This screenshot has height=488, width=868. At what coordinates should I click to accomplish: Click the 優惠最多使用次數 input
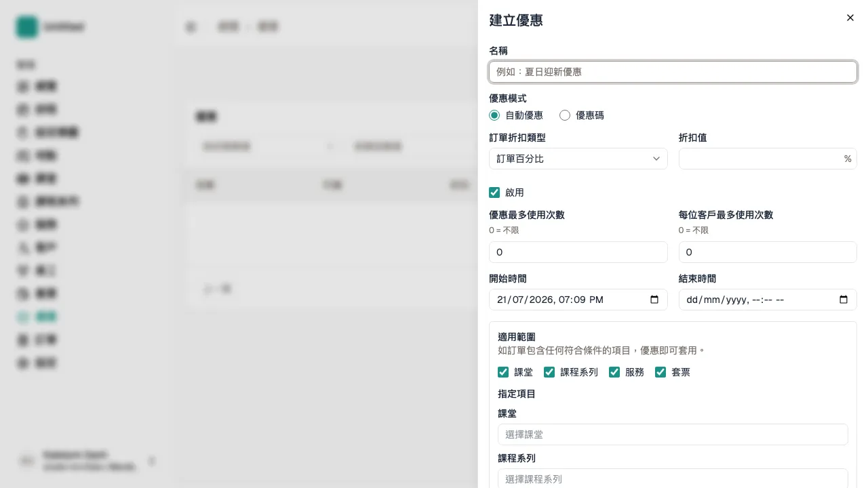coord(578,252)
